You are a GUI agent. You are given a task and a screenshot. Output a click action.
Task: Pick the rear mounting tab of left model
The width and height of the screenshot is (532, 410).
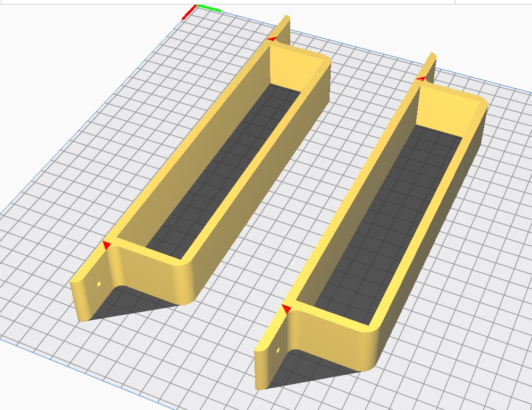284,29
